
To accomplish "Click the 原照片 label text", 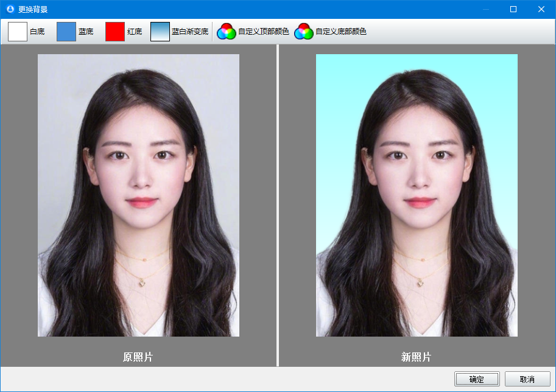I will click(138, 357).
